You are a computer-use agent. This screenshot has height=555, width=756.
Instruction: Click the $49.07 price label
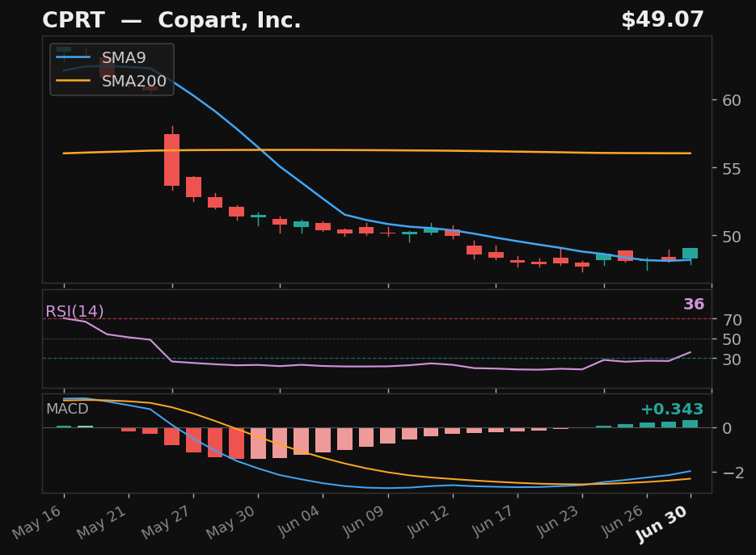(x=662, y=19)
